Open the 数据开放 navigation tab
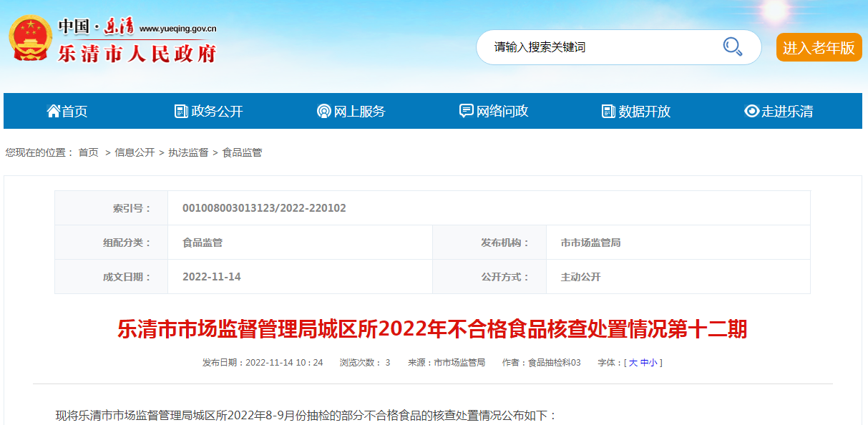The width and height of the screenshot is (868, 425). click(x=636, y=111)
